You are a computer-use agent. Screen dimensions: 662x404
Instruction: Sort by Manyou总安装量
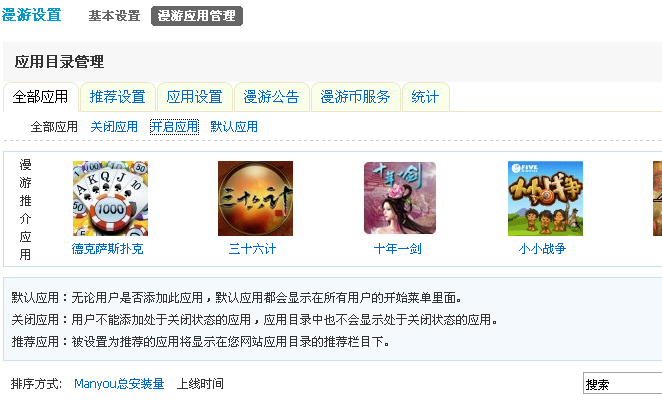pyautogui.click(x=119, y=384)
